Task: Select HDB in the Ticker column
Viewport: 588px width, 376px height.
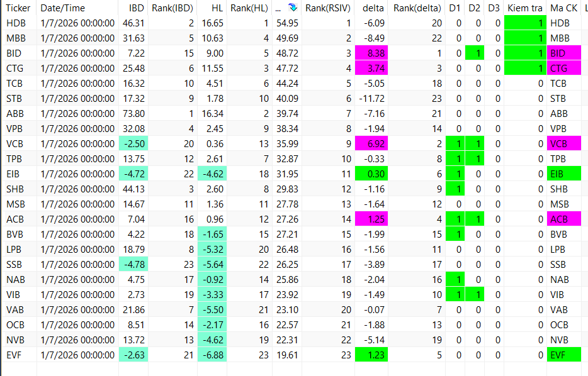Action: [x=16, y=23]
